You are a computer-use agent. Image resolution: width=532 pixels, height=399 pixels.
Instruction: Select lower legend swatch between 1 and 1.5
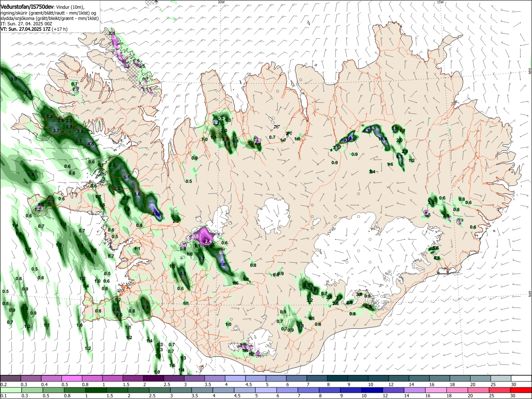tap(96, 390)
